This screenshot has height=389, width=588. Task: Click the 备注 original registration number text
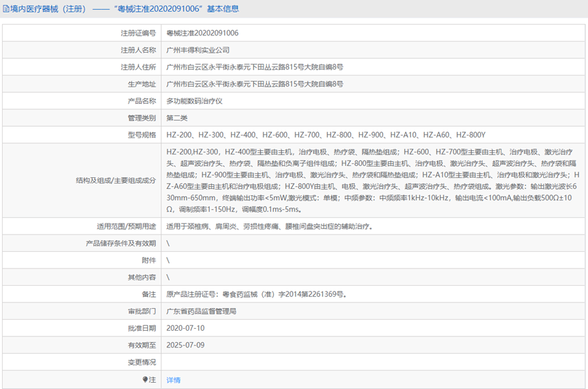point(256,294)
